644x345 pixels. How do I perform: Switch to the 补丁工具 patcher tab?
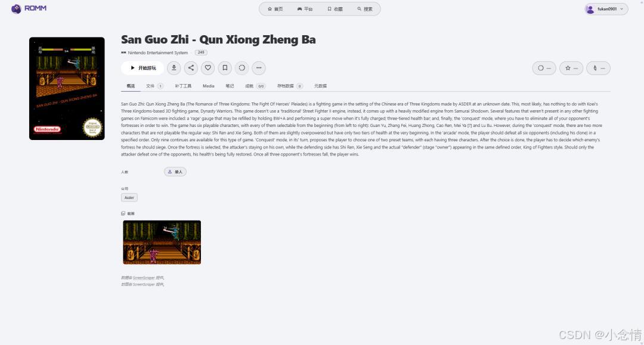[x=183, y=86]
